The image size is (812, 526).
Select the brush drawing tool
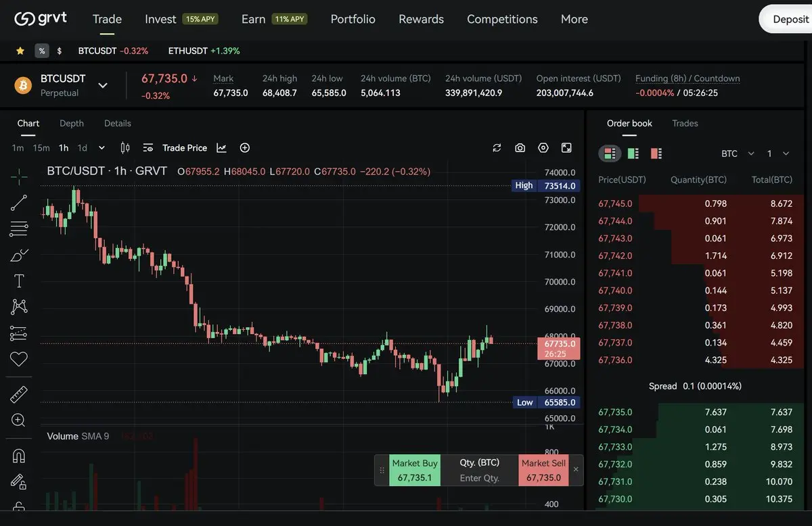19,255
